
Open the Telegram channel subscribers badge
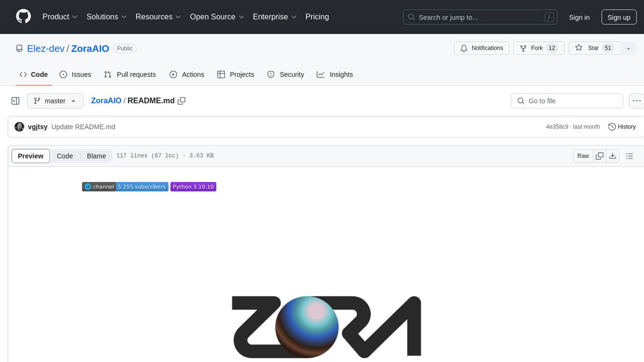pos(125,187)
